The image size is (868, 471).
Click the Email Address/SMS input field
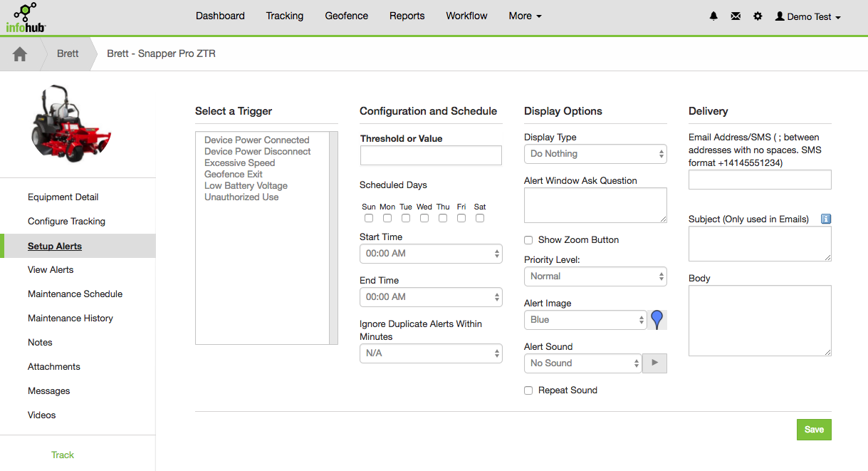tap(760, 180)
